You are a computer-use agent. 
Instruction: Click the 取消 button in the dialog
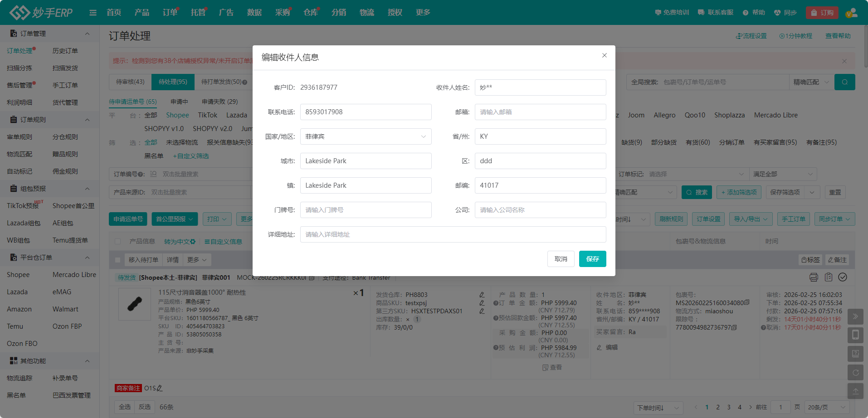coord(561,259)
